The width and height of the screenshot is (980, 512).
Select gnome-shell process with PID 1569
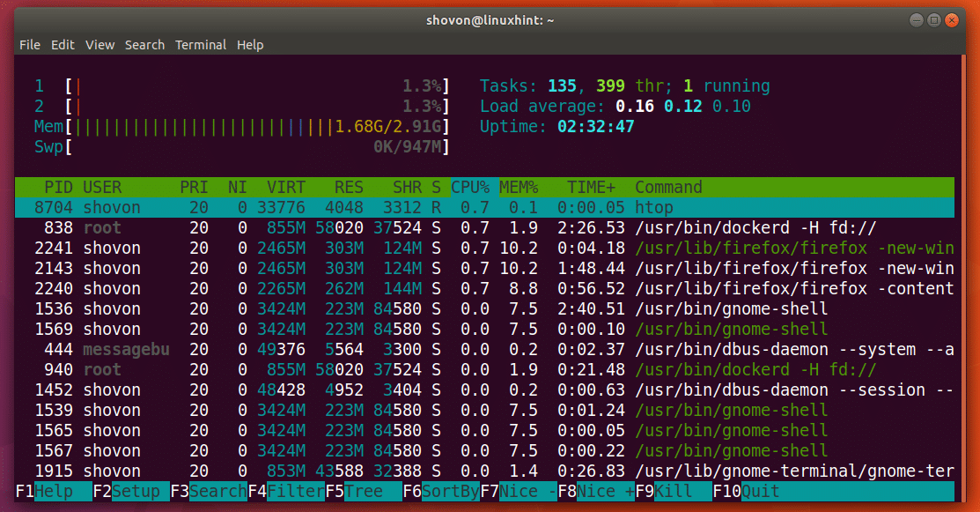click(x=484, y=329)
